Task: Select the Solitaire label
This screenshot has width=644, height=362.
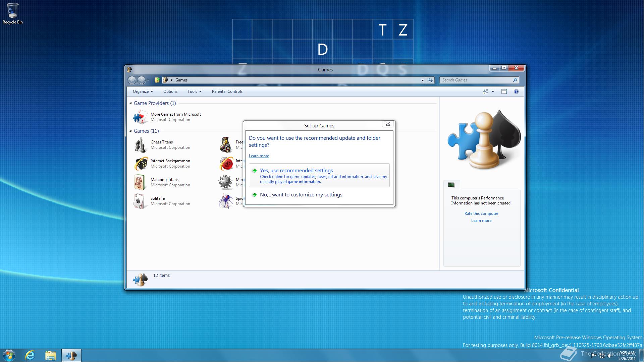Action: coord(158,198)
